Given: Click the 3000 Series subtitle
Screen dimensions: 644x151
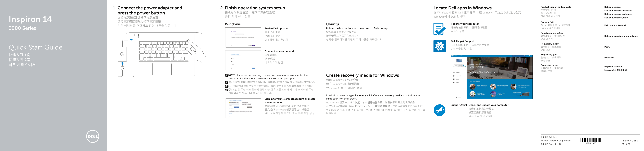Looking at the screenshot, I should [22, 28].
